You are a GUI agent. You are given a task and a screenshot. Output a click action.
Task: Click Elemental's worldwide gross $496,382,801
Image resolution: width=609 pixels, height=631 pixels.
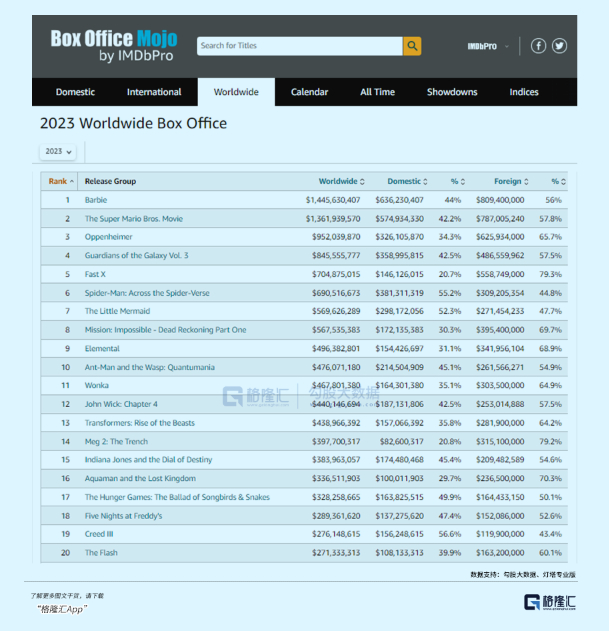coord(336,348)
